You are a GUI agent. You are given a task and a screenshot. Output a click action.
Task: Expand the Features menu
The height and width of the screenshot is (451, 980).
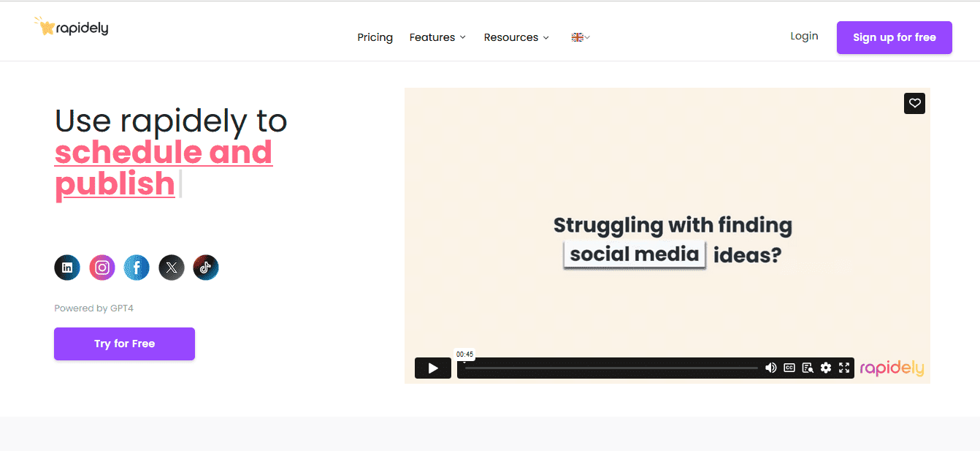(x=437, y=37)
